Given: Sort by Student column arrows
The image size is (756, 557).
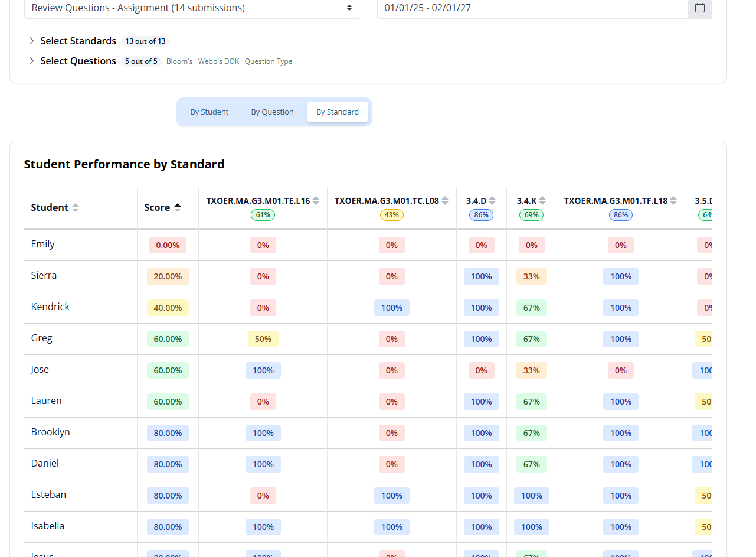Looking at the screenshot, I should pos(76,208).
